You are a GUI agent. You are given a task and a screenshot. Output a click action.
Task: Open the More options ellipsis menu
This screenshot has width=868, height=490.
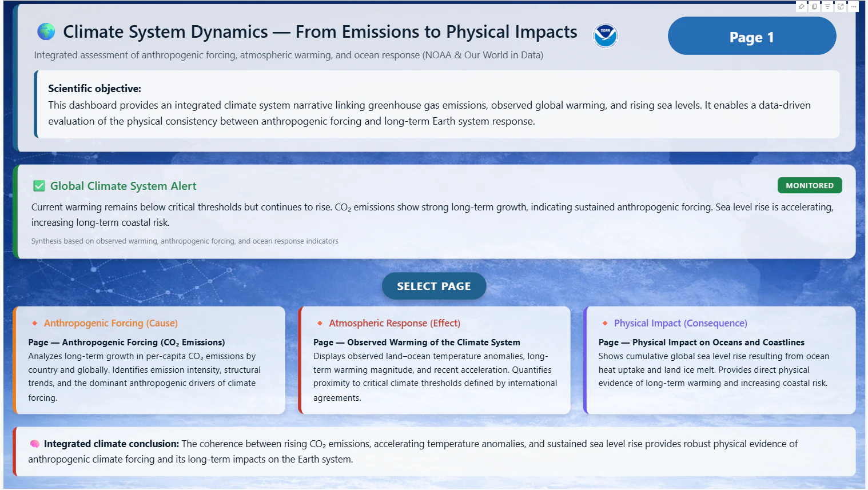point(853,7)
